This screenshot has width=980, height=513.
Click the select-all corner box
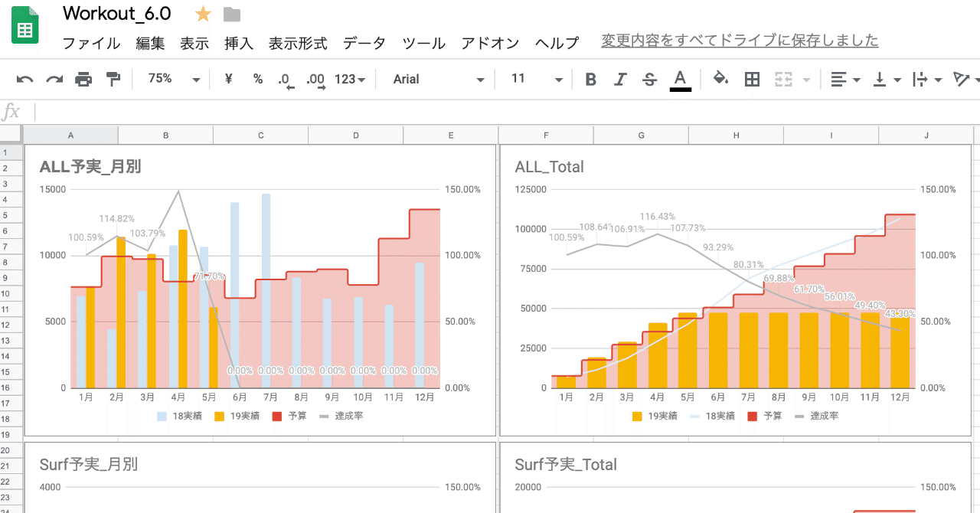click(11, 136)
